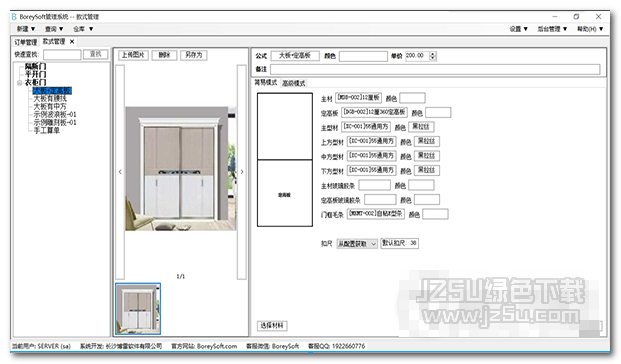Select 大板有腰线 in the tree
The width and height of the screenshot is (621, 364).
50,99
